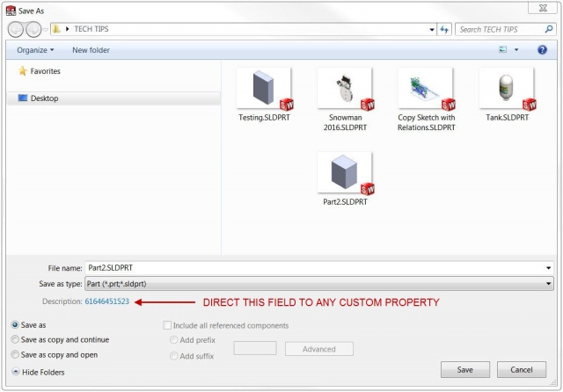Create a New folder
Image resolution: width=563 pixels, height=392 pixels.
(91, 50)
